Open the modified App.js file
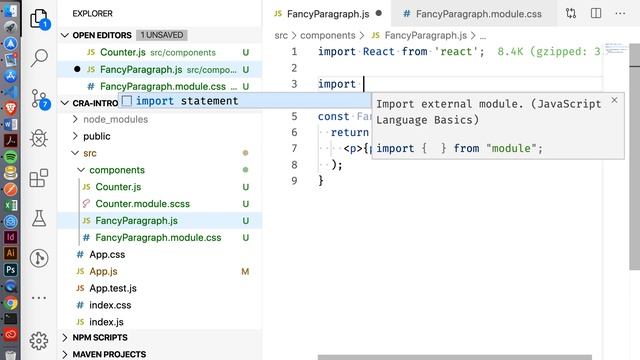The image size is (640, 360). click(160, 271)
